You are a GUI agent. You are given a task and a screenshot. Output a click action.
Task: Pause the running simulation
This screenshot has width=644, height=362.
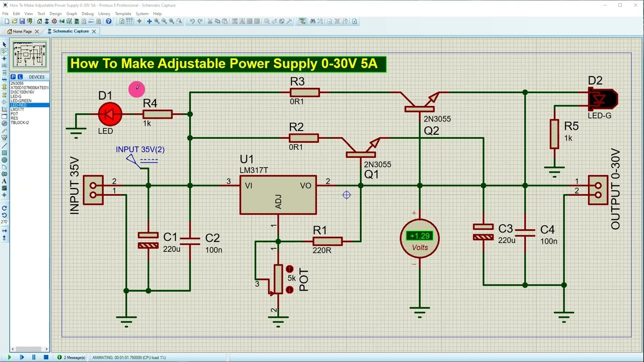pyautogui.click(x=34, y=357)
